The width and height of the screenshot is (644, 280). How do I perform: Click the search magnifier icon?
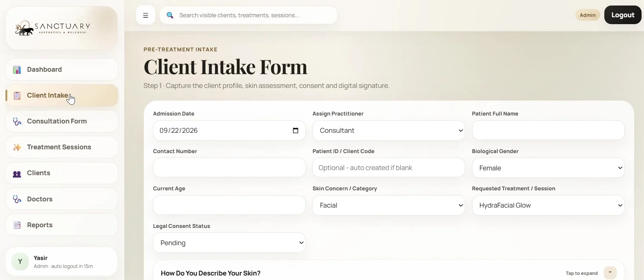coord(170,15)
